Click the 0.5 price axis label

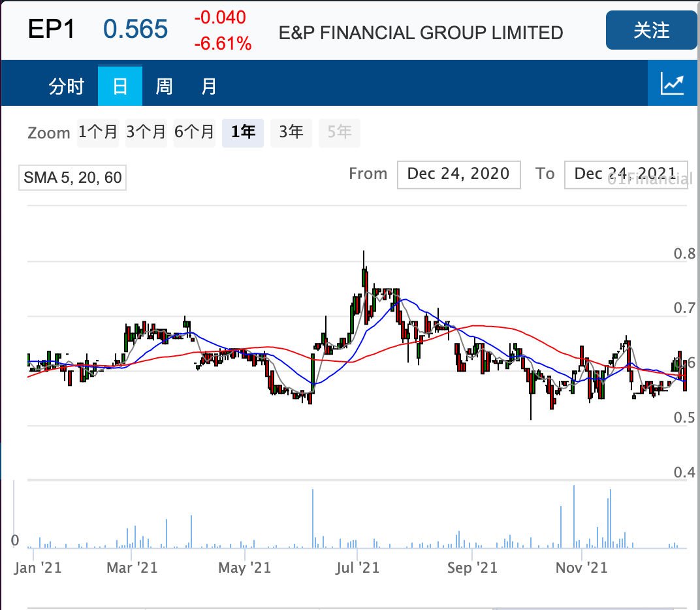[x=684, y=417]
